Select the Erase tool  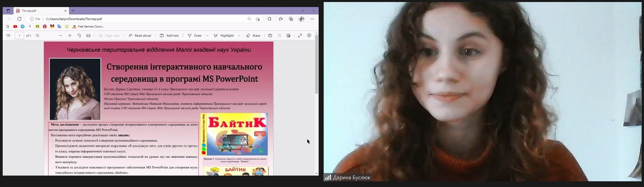coord(253,36)
